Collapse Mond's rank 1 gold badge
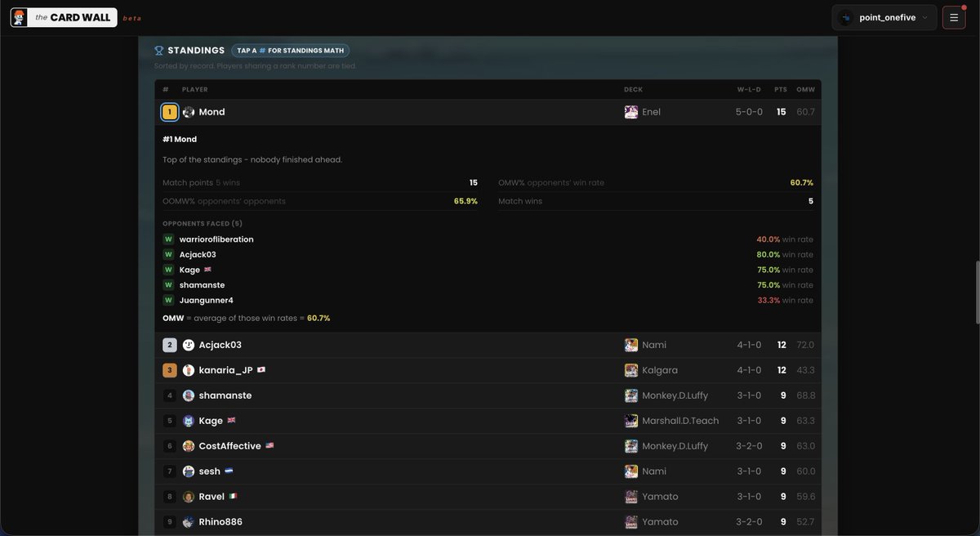Image resolution: width=980 pixels, height=536 pixels. tap(170, 112)
